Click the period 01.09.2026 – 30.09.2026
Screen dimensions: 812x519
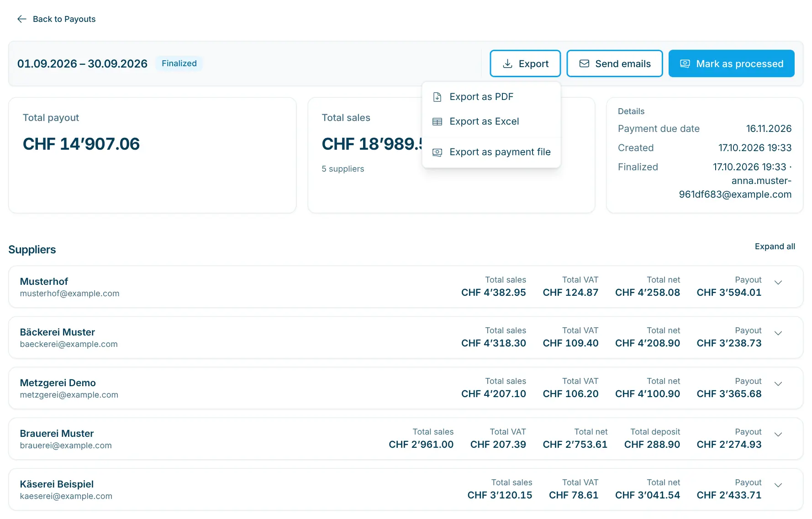click(82, 63)
